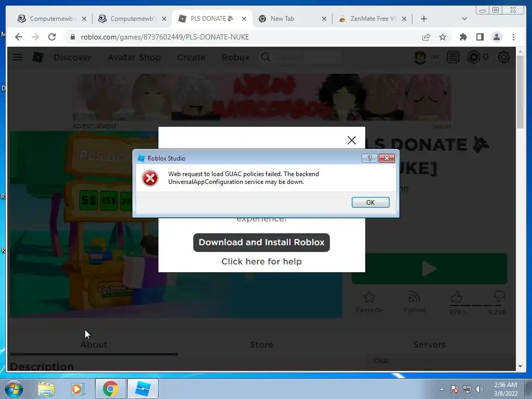Screen dimensions: 532x399
Task: Click the advertisement banner image
Action: [262, 97]
